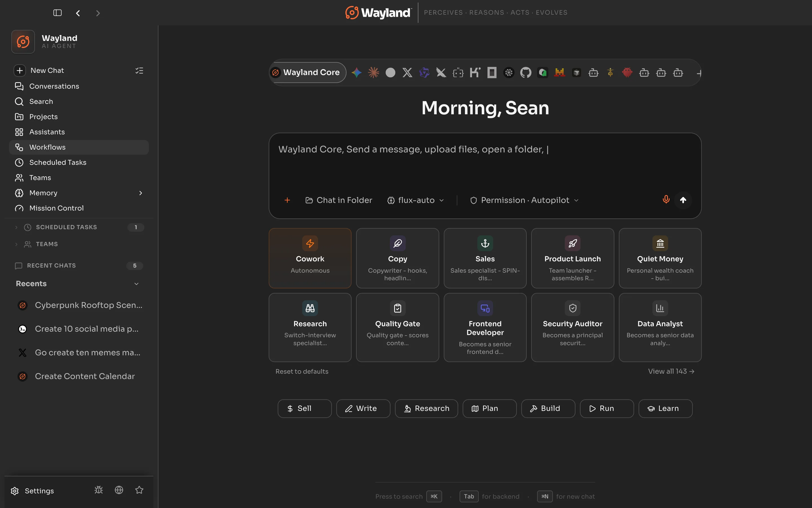Open Mission Control in the sidebar
Image resolution: width=812 pixels, height=508 pixels.
(79, 208)
